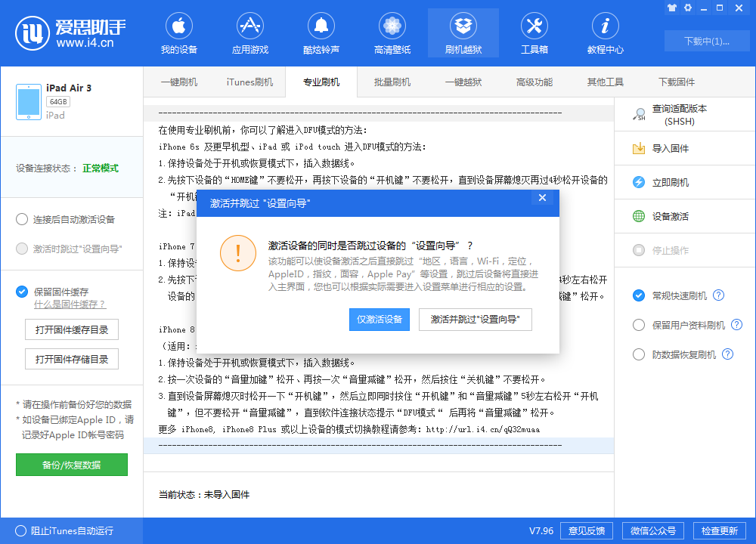Open the 高清壁纸 wallpapers section
756x544 pixels.
tap(392, 32)
